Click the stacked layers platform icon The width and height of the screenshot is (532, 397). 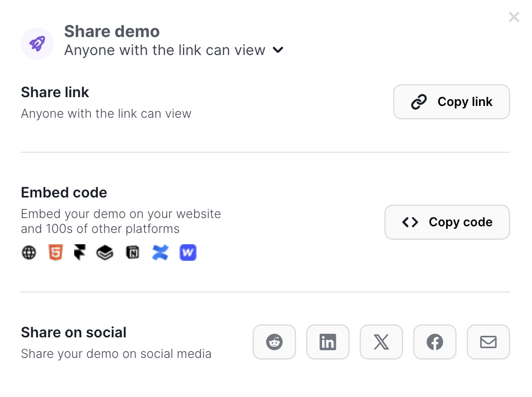pos(105,252)
